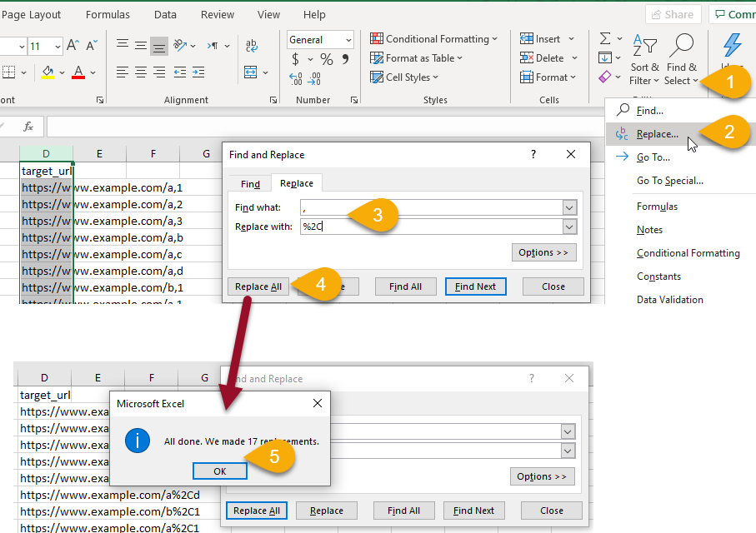Viewport: 756px width, 533px height.
Task: Open the Find what dropdown arrow
Action: click(569, 207)
